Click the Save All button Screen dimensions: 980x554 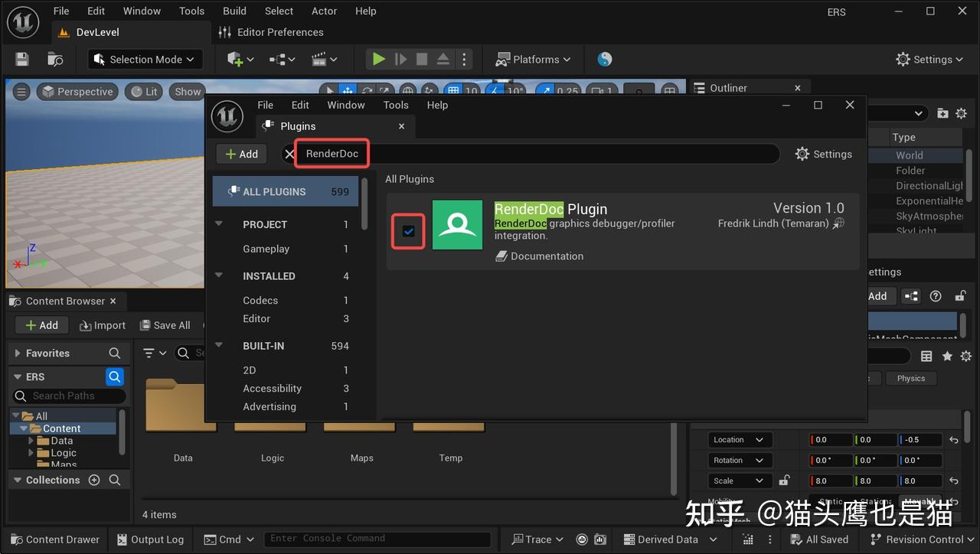165,324
